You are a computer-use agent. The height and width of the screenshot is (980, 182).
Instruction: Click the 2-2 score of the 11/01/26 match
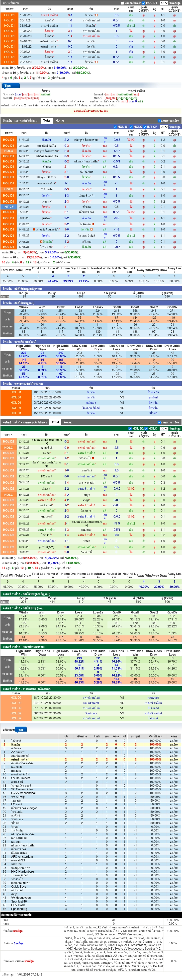(x=67, y=140)
